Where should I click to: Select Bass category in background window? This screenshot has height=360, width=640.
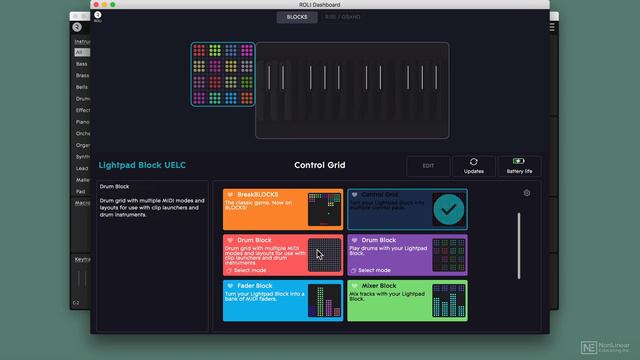(82, 64)
